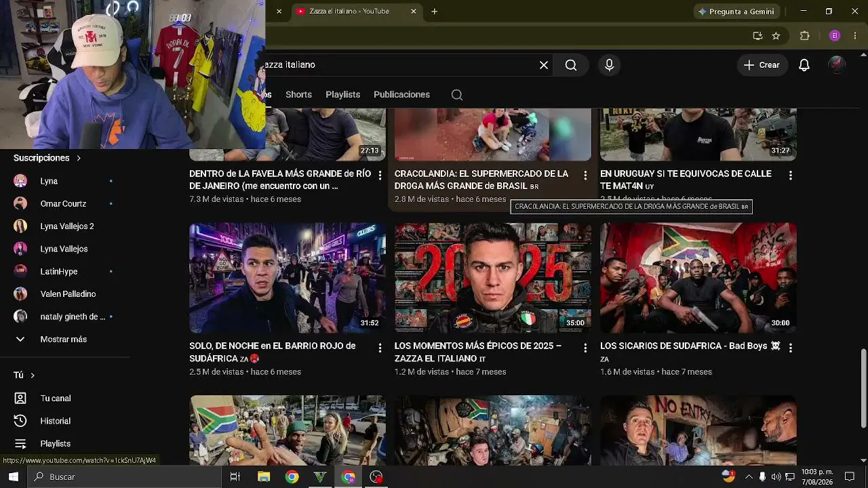This screenshot has height=488, width=868.
Task: Play the BARRIO ROJO video thumbnail (31:52)
Action: 288,278
